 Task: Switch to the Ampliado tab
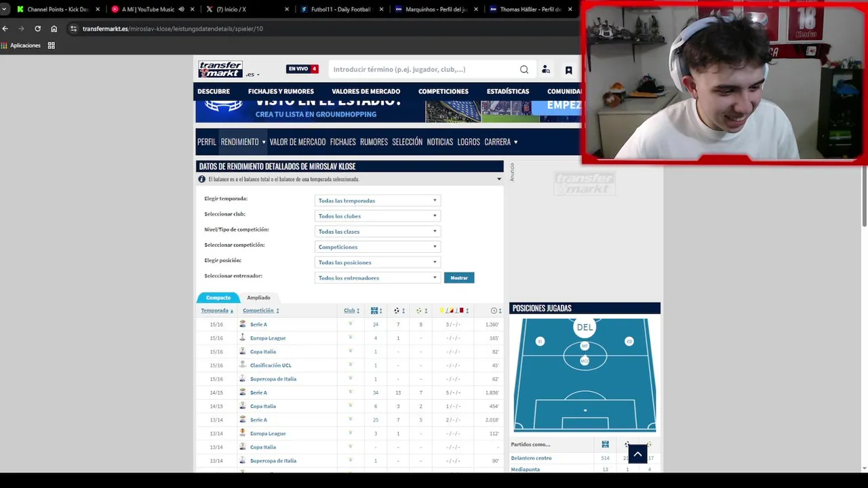(x=258, y=298)
